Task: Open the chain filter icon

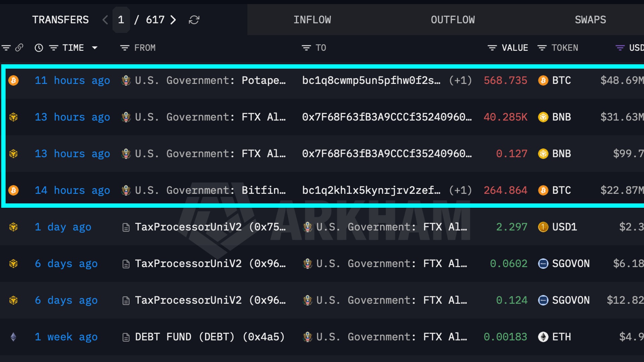Action: (x=6, y=48)
